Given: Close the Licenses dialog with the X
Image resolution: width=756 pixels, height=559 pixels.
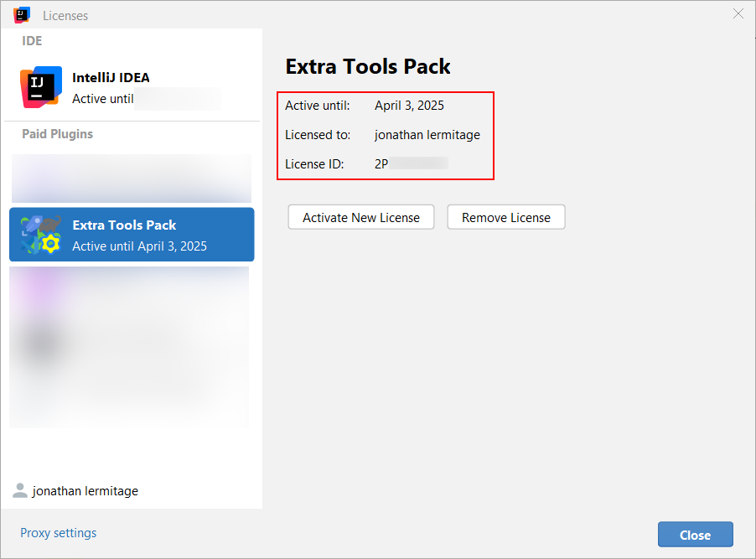Looking at the screenshot, I should [x=738, y=13].
